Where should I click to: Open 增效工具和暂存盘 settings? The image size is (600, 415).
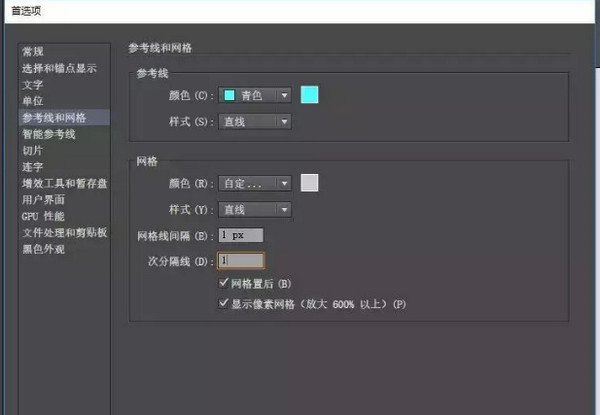click(x=64, y=183)
